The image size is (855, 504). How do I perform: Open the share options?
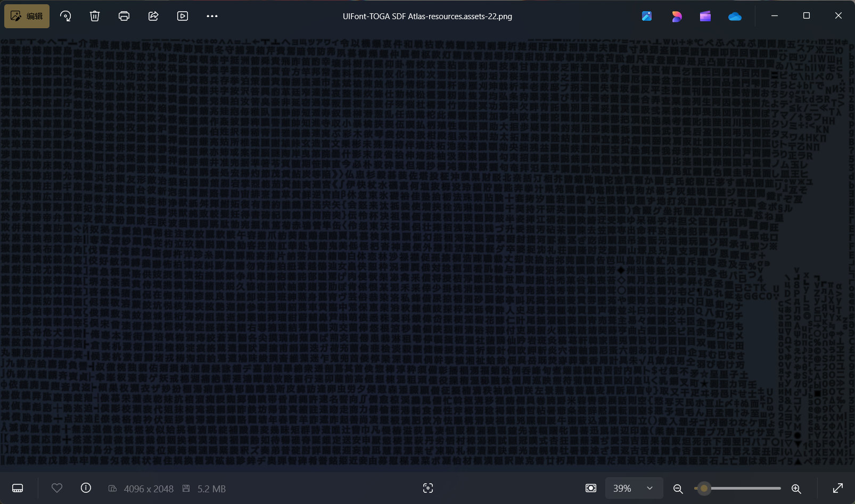point(153,16)
